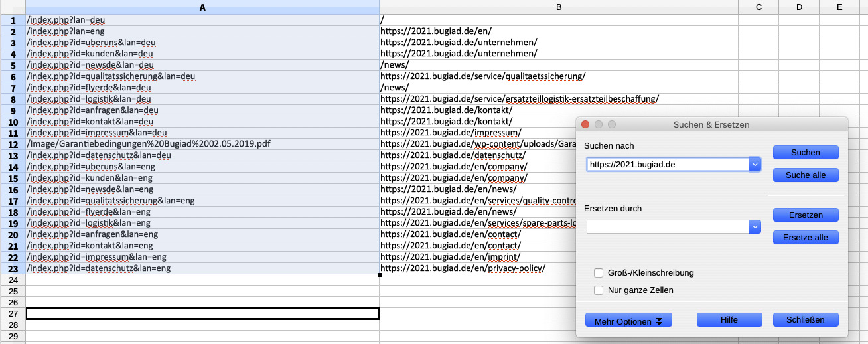Expand Mehr Optionen in the dialog

(x=628, y=321)
